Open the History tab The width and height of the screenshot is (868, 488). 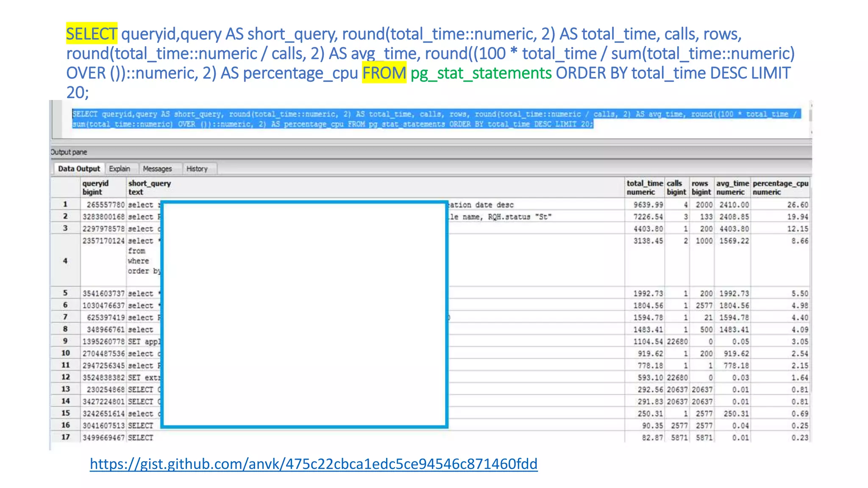197,169
